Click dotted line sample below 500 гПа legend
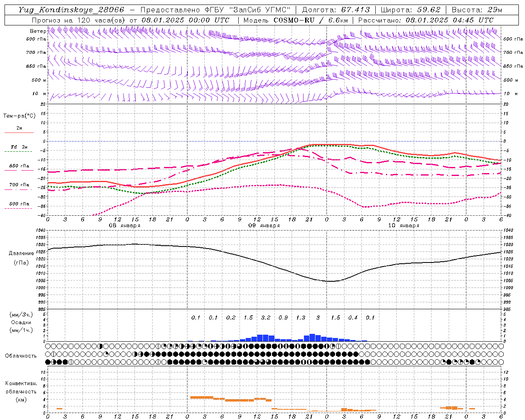 (x=19, y=208)
